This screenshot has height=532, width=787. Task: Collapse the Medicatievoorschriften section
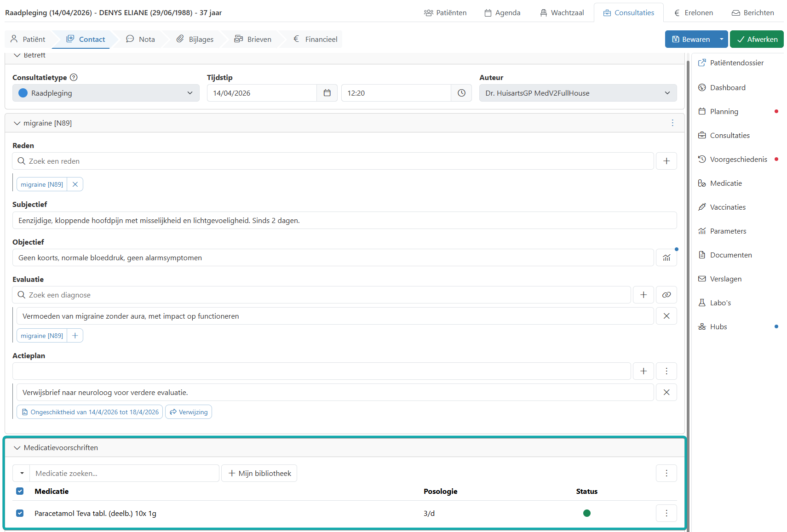coord(17,448)
